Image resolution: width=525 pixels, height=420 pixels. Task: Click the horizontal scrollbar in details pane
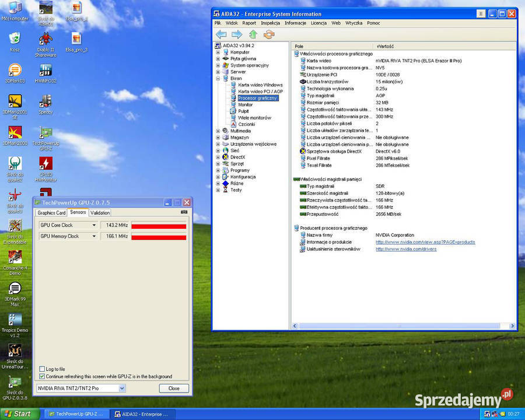tap(399, 326)
